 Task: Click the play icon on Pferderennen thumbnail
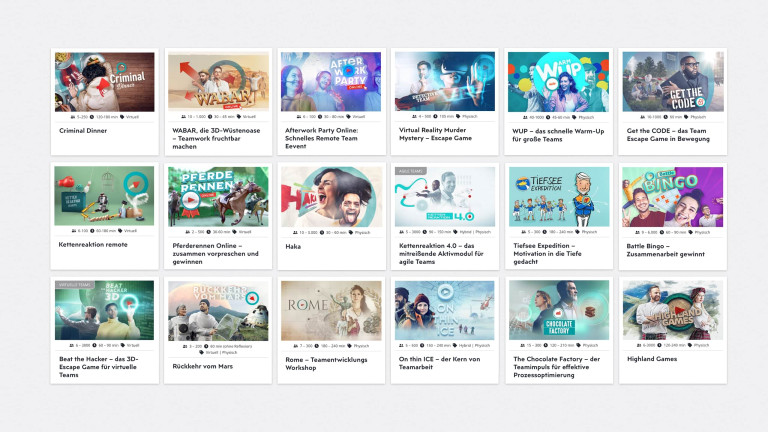tap(191, 199)
